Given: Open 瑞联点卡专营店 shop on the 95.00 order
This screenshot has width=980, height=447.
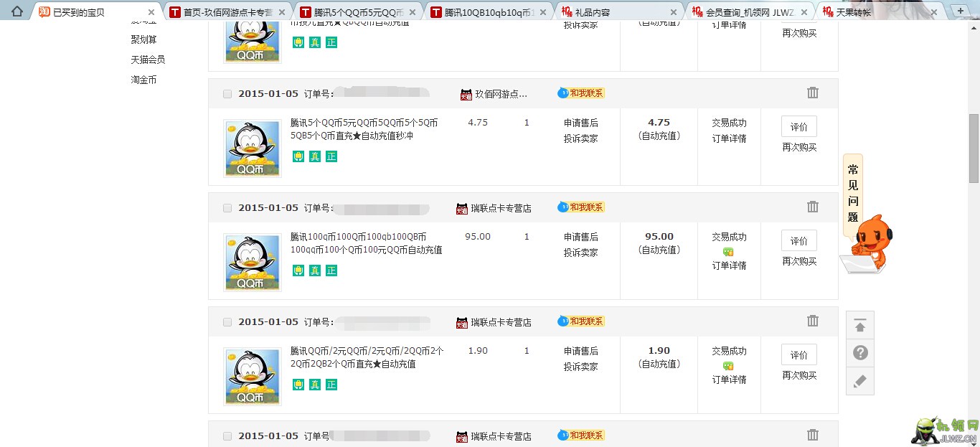Looking at the screenshot, I should [x=501, y=208].
